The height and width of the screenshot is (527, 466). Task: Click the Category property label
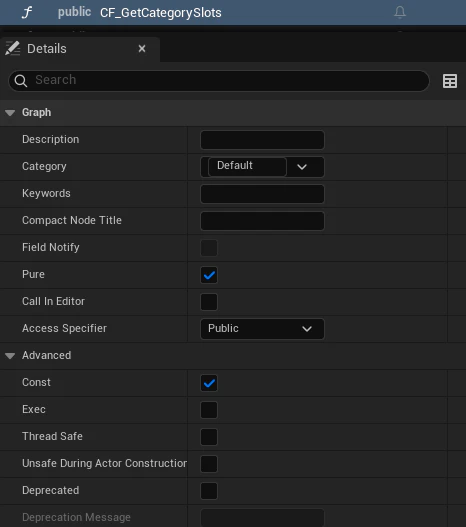click(44, 167)
